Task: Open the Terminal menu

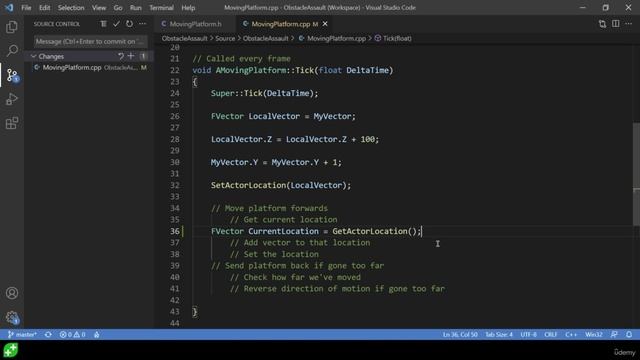Action: point(161,8)
